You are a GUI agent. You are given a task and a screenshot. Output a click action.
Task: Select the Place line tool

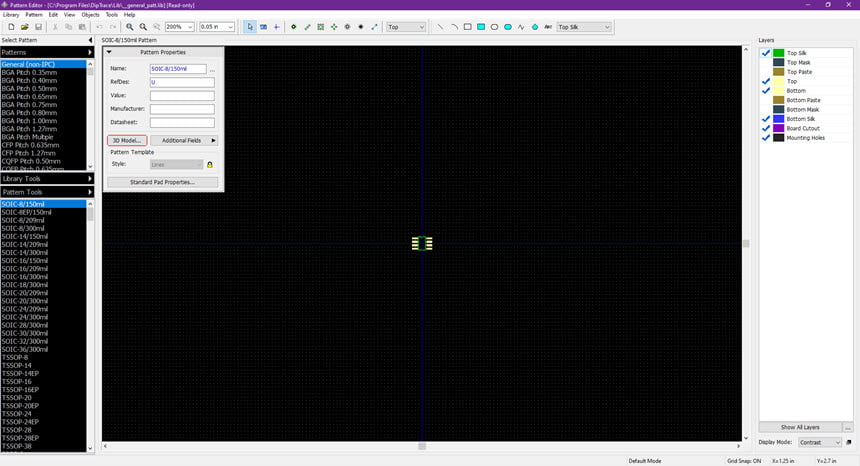(x=440, y=27)
